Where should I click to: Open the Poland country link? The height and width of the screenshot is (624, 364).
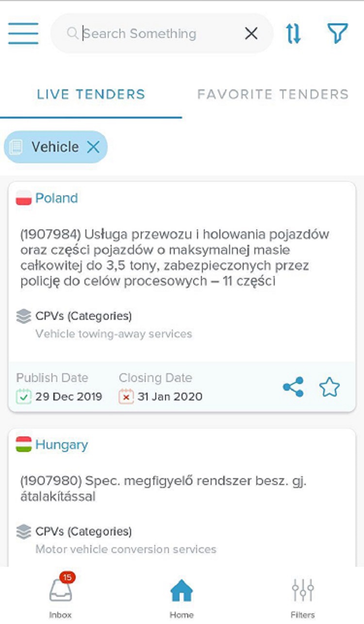click(56, 198)
